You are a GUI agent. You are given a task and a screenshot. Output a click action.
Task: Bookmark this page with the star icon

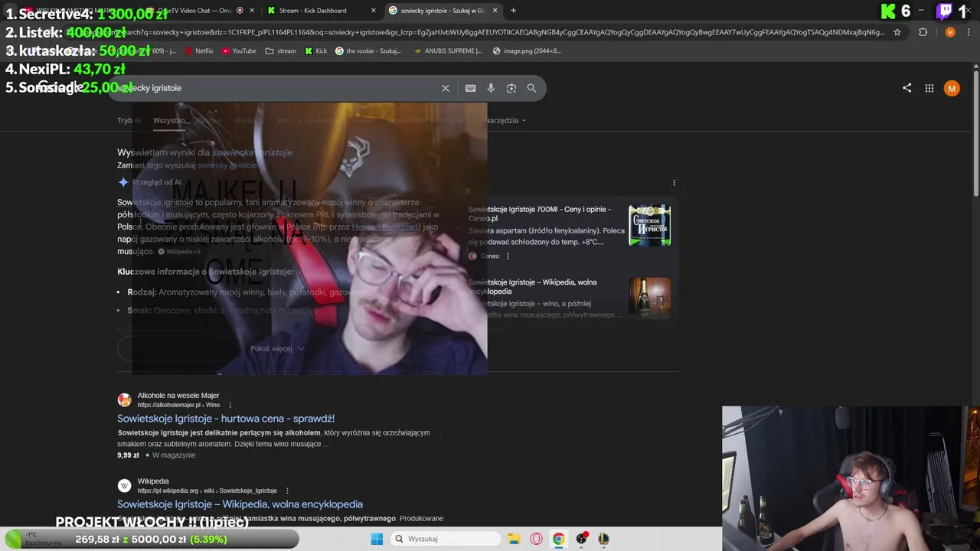pos(897,32)
